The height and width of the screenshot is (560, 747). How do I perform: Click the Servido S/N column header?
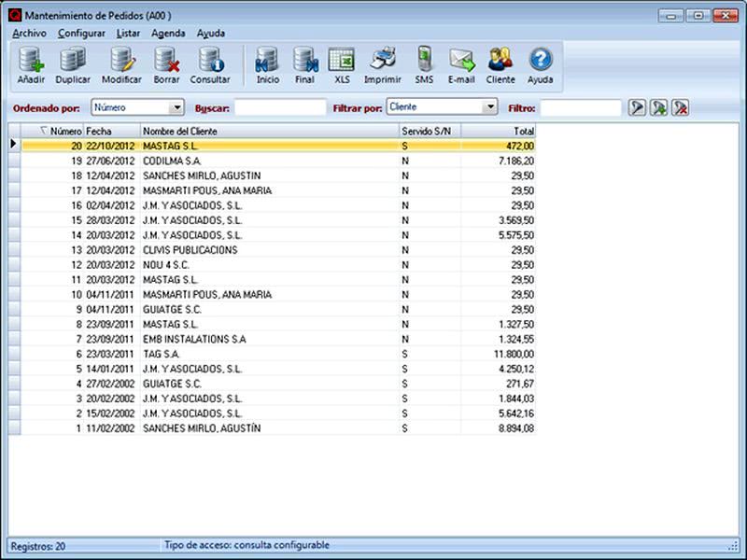point(430,131)
